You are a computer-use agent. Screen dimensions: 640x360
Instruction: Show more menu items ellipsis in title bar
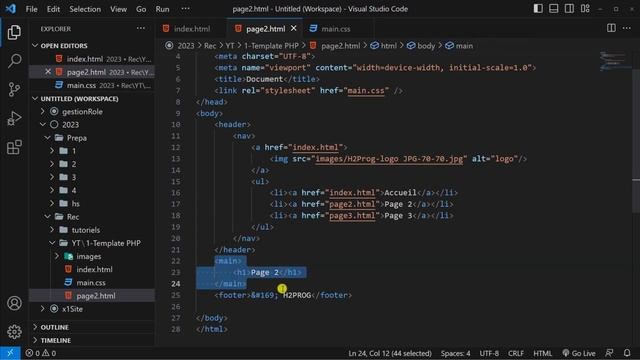tap(185, 9)
